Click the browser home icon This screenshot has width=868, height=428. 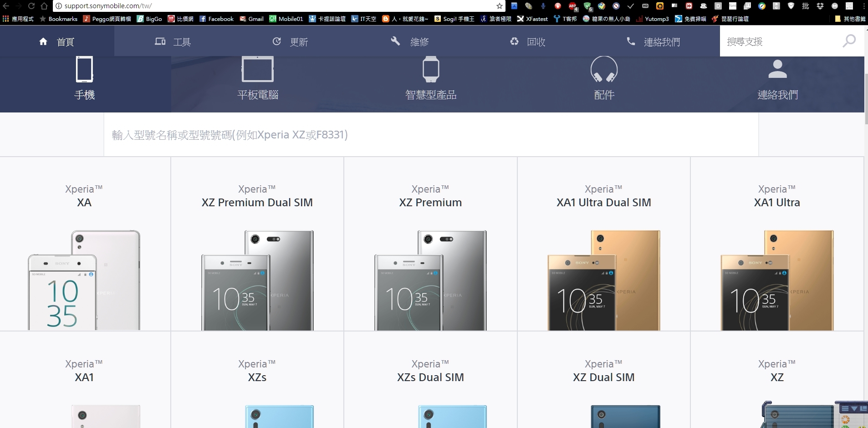(44, 6)
